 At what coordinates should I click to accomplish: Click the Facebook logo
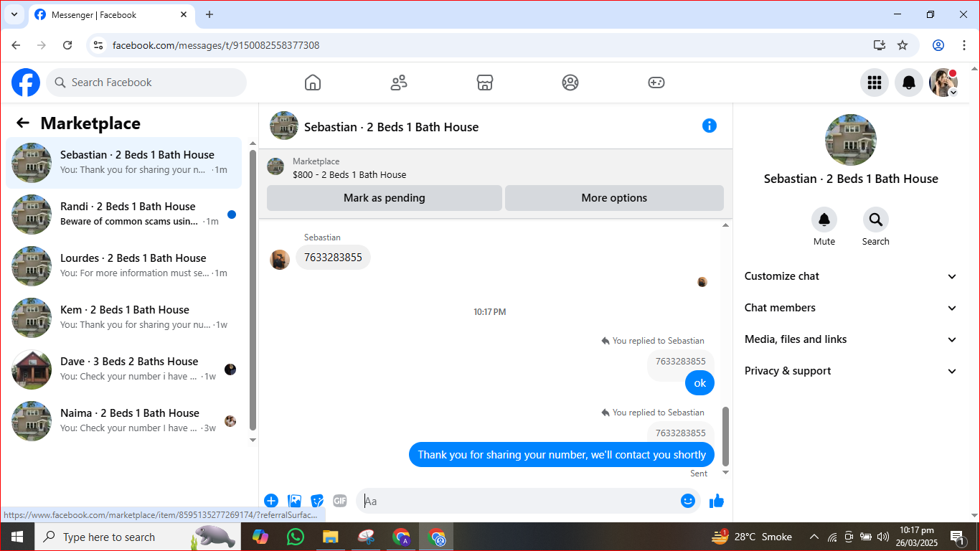26,83
